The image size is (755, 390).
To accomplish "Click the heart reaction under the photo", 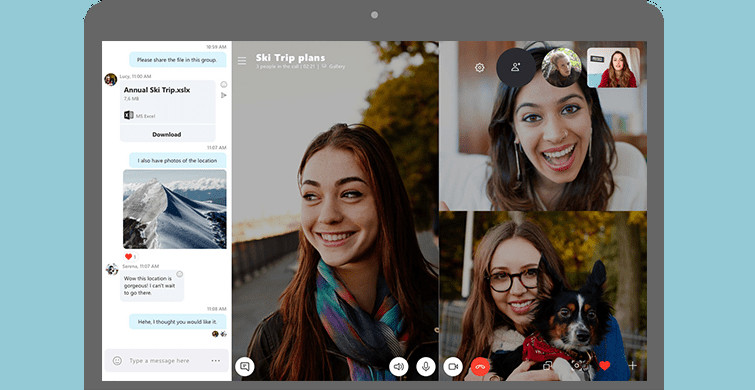I will (x=130, y=257).
